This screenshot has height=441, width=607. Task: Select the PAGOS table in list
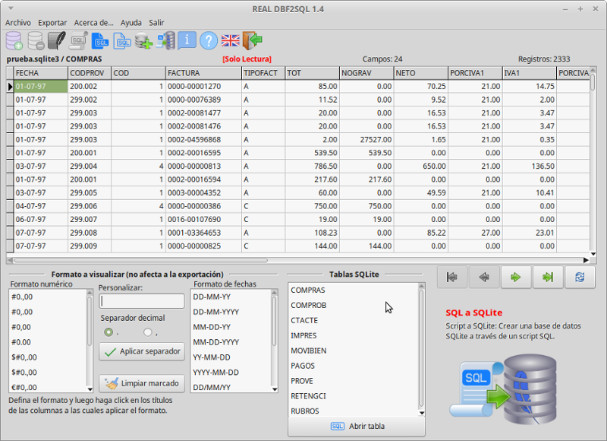tap(303, 366)
